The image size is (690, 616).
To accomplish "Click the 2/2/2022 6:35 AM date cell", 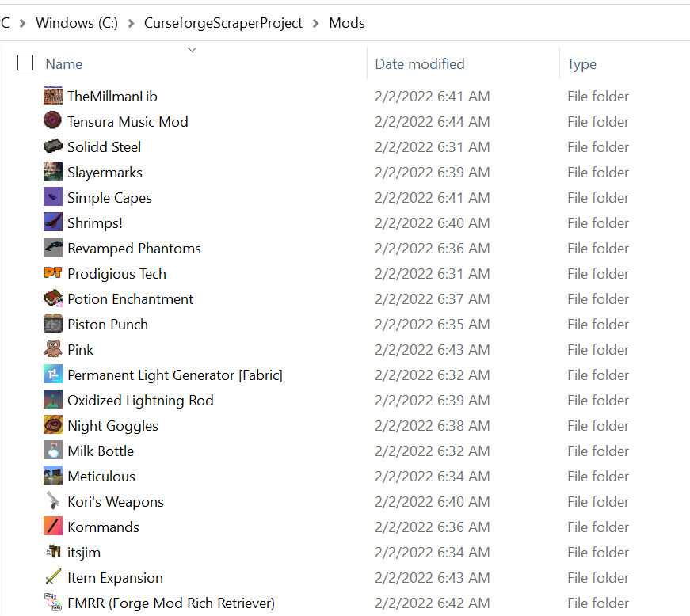I will (x=432, y=325).
